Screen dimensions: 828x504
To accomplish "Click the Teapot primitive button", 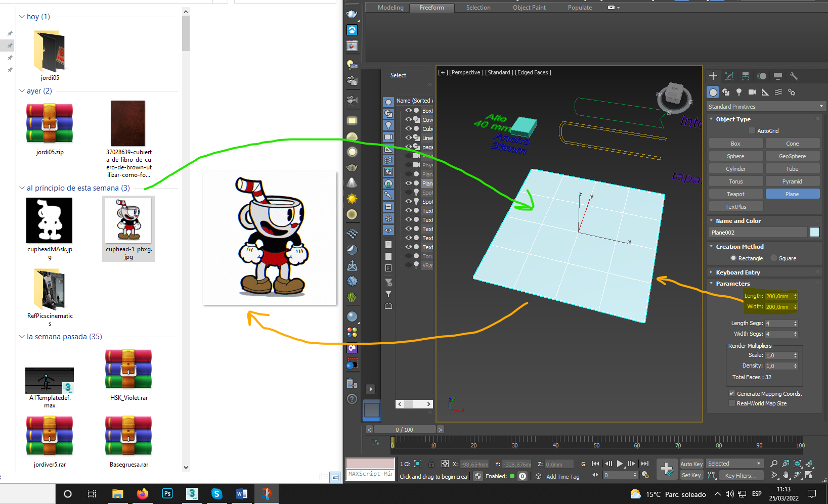I will pos(735,194).
